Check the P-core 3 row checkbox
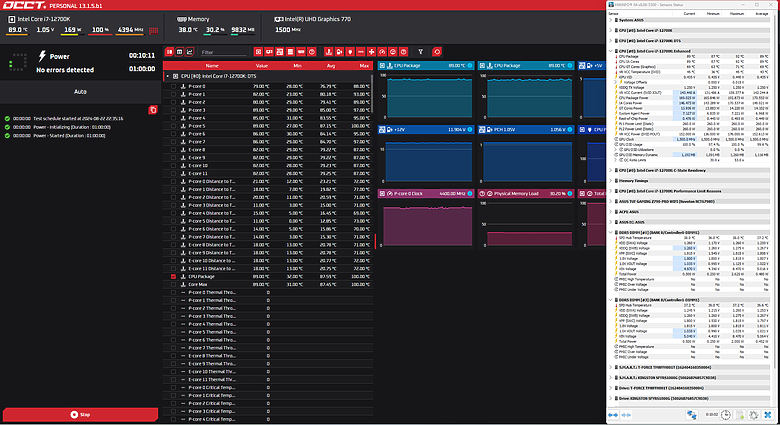Viewport: 780px width, 425px height. (173, 110)
